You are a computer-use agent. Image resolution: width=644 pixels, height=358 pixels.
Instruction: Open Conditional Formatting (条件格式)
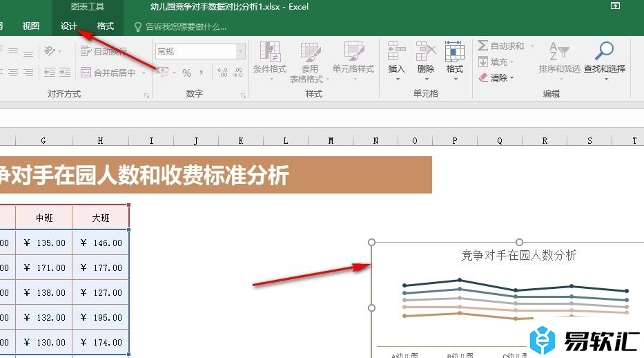tap(270, 60)
